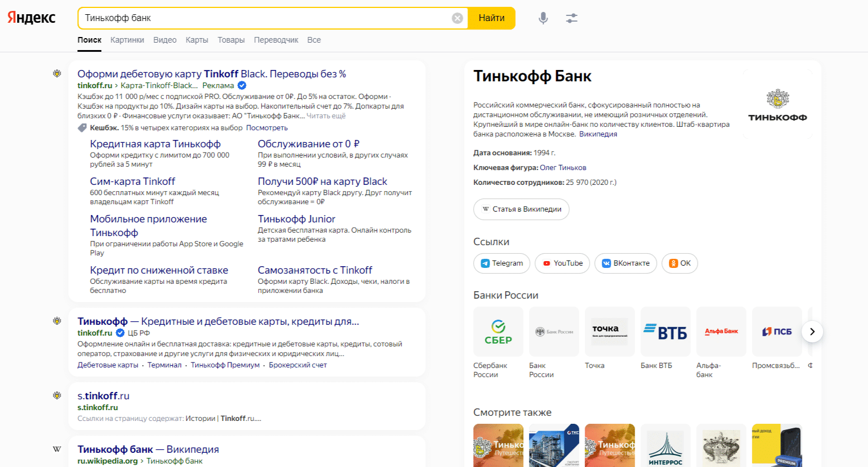Open Статья в Википедии button
868x467 pixels.
521,209
